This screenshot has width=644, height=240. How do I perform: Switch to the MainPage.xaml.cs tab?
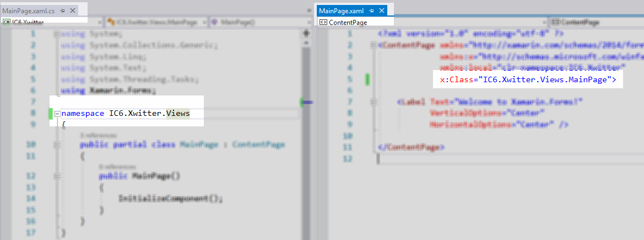point(29,11)
